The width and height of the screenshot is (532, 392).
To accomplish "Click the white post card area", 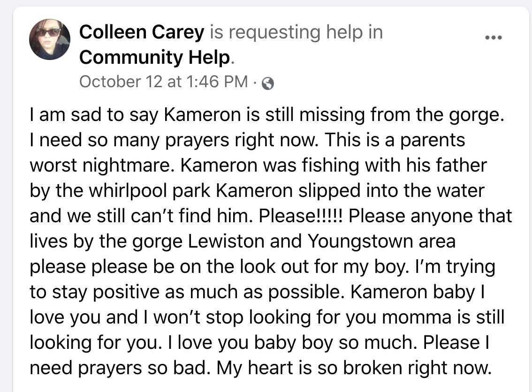I will pos(266,197).
